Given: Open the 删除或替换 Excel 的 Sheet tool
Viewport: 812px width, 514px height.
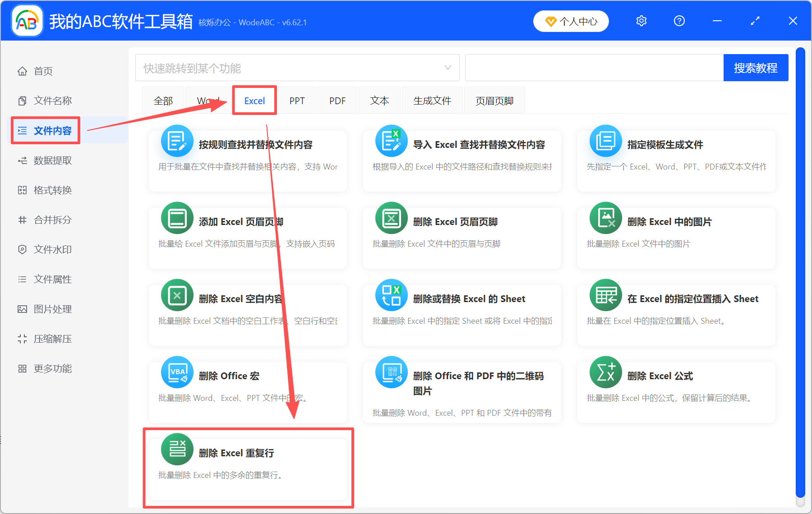Looking at the screenshot, I should (391, 295).
